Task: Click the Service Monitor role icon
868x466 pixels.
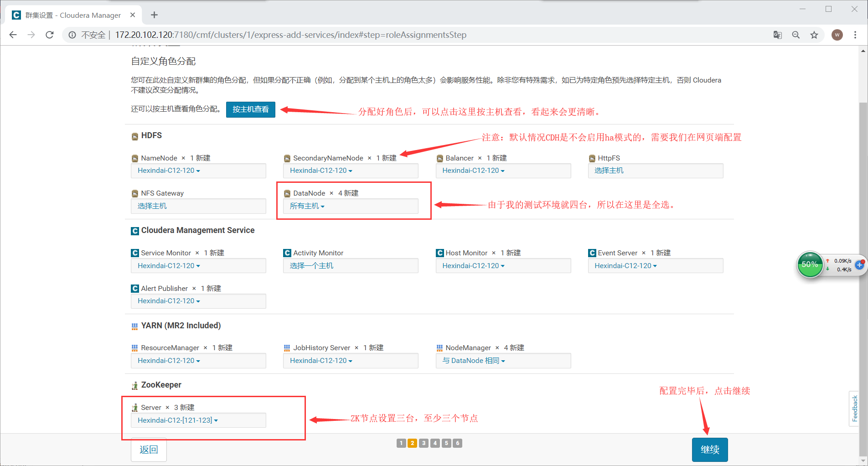Action: click(135, 253)
